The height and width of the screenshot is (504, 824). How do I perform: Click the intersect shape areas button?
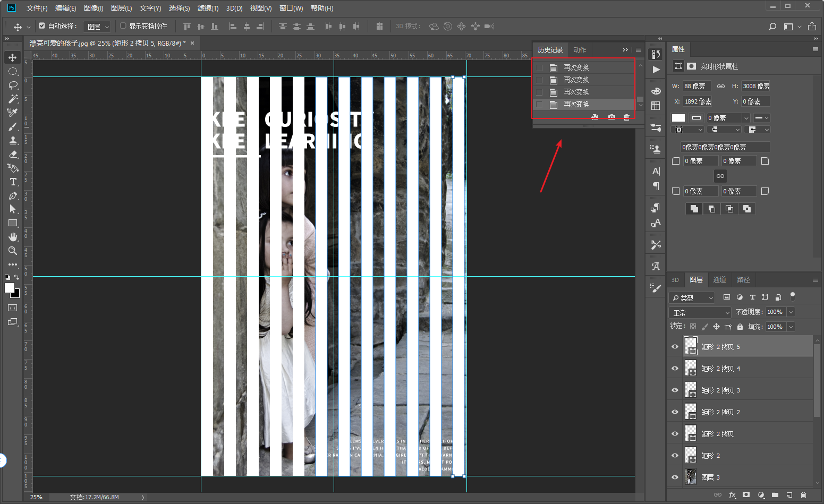[x=729, y=209]
